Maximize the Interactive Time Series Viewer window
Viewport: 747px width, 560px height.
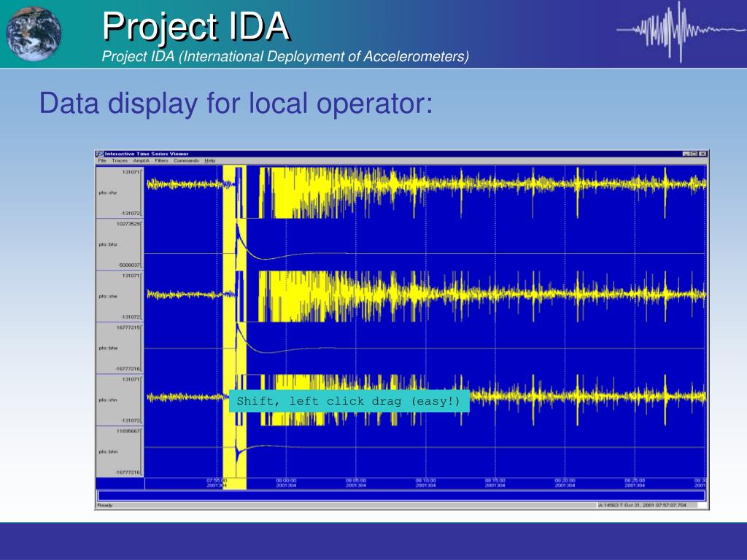click(694, 154)
